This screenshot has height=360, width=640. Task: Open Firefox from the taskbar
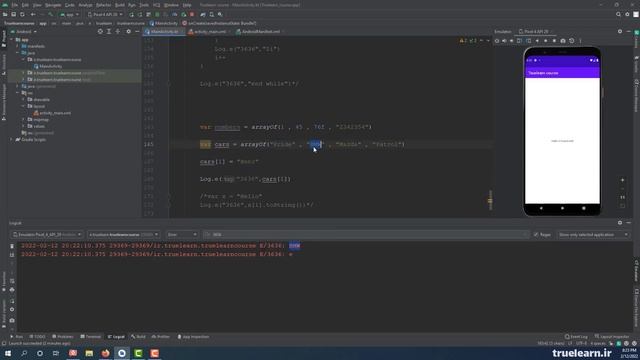[x=105, y=353]
